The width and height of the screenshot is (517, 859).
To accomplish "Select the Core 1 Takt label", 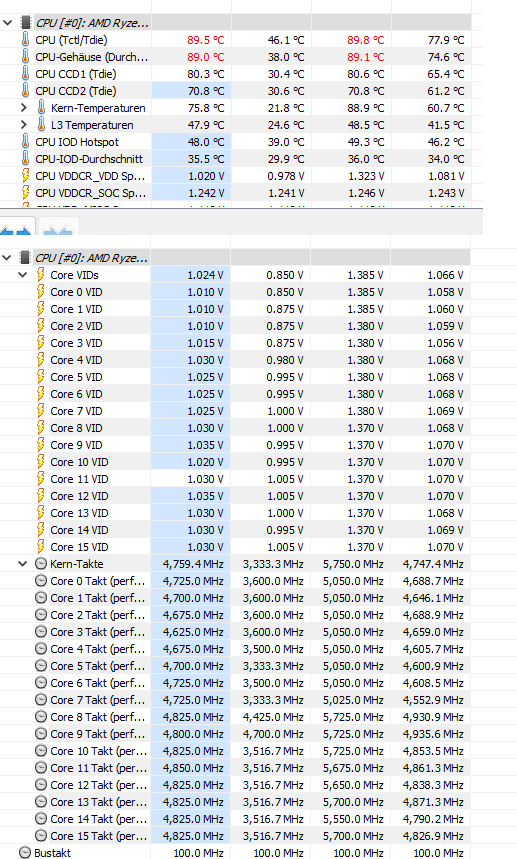I will pyautogui.click(x=98, y=598).
